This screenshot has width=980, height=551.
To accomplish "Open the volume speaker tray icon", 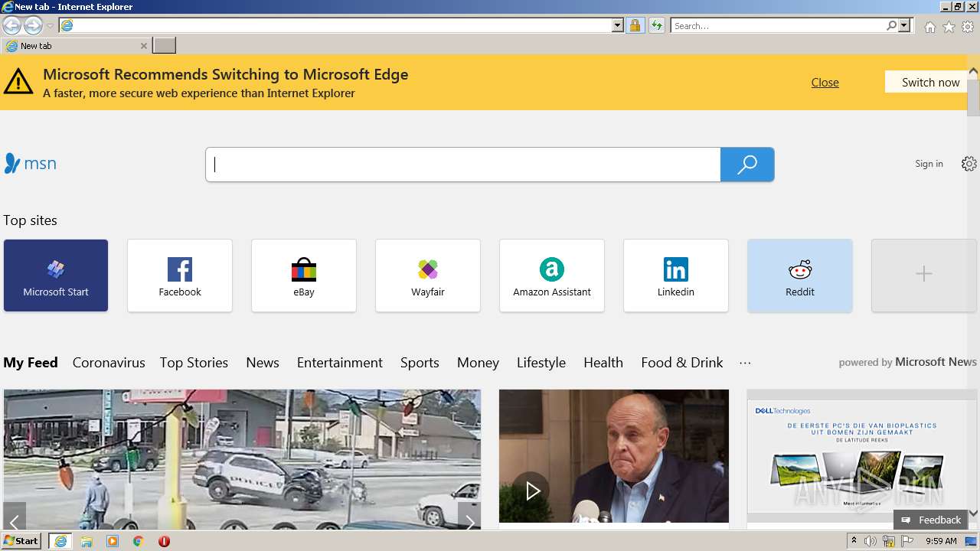I will point(871,541).
